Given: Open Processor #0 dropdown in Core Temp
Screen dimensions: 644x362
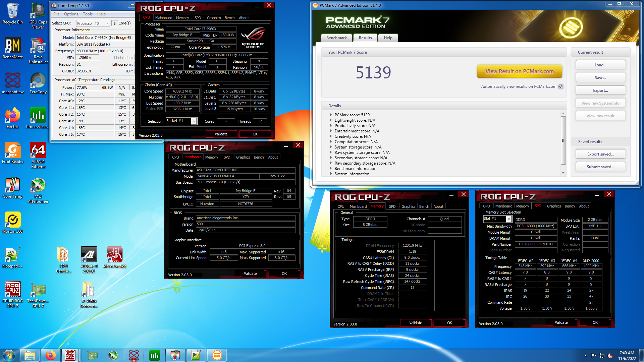Looking at the screenshot, I should coord(93,23).
